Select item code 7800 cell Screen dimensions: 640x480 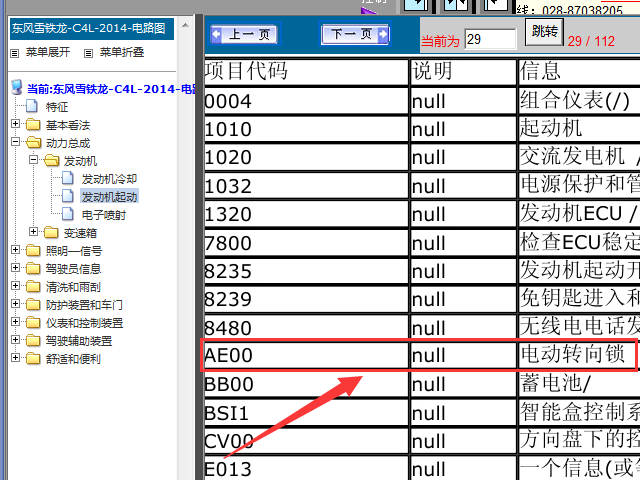point(306,242)
